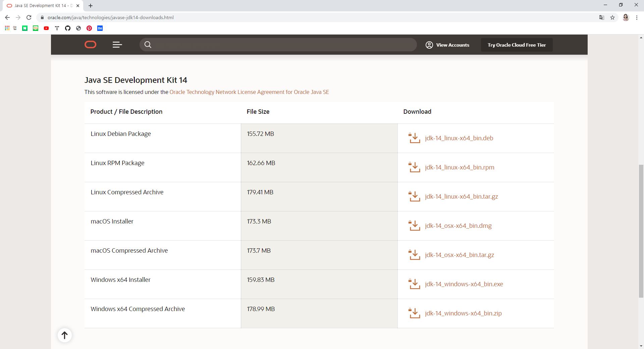
Task: Select the Linux Compressed Archive text
Action: (127, 192)
